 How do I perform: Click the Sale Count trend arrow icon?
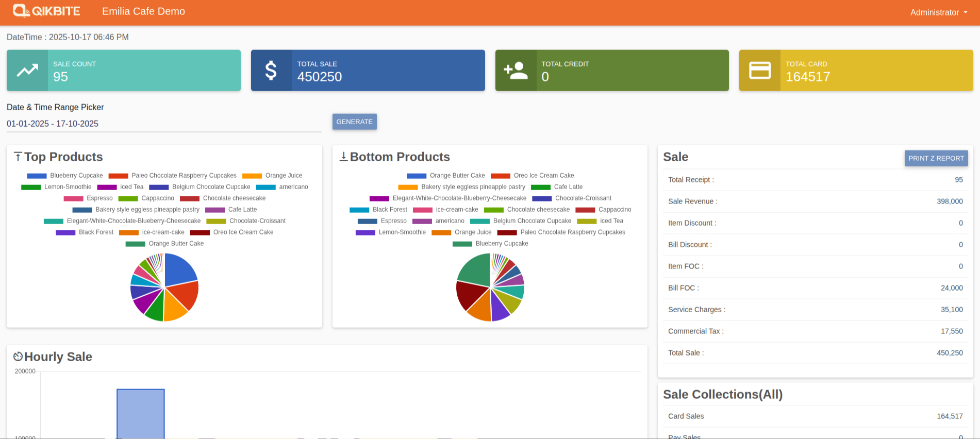pyautogui.click(x=27, y=71)
